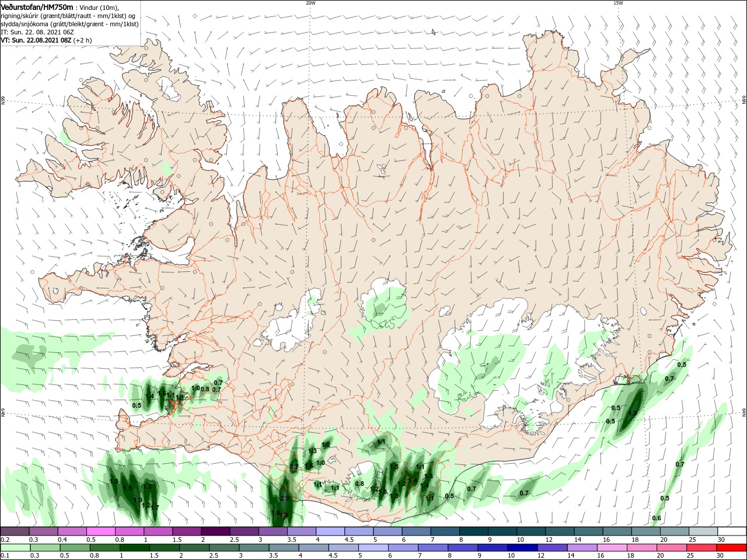
Task: Click the 20W longitude label at top
Action: [x=310, y=3]
